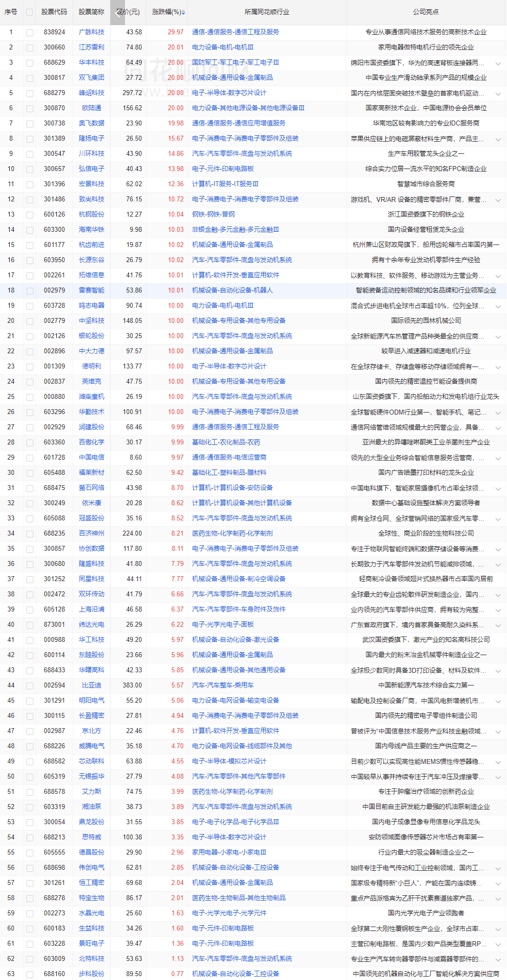
Task: Click the price 297.72 cell
Action: pos(132,93)
